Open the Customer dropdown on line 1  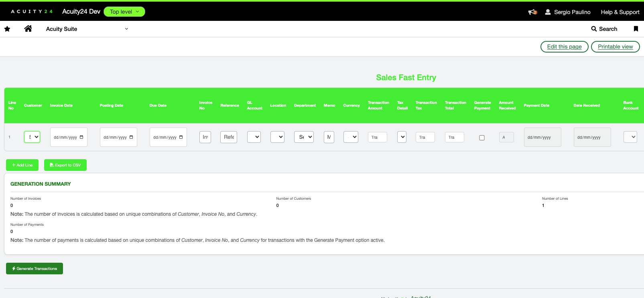pos(32,137)
